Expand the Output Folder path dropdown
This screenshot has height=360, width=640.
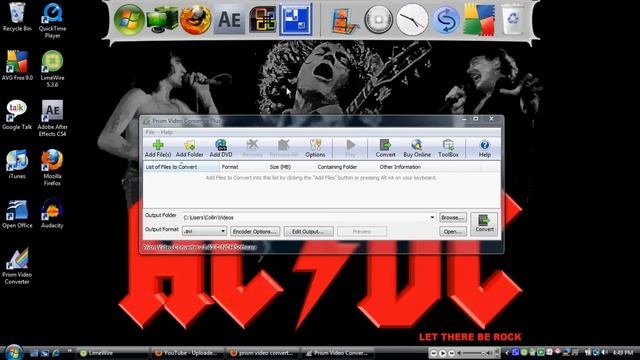(x=432, y=218)
